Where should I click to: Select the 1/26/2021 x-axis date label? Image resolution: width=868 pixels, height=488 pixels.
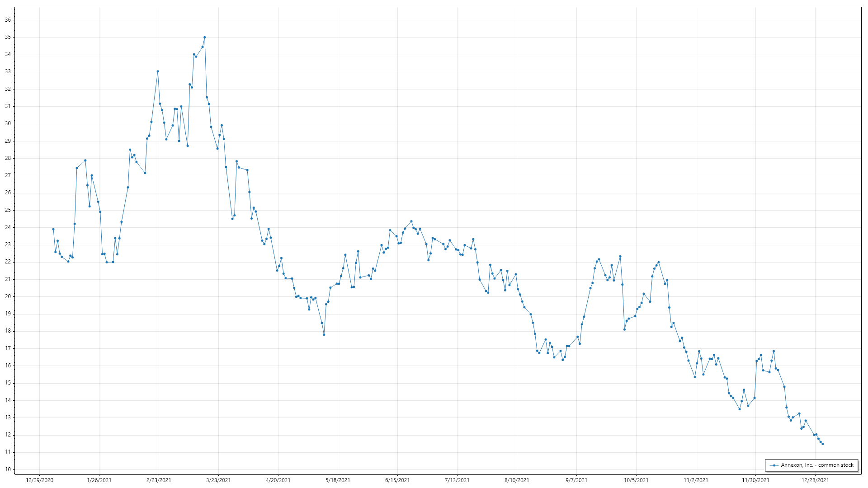pos(99,480)
